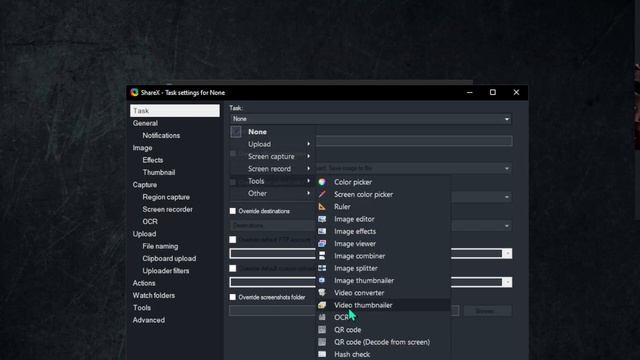
Task: Click the ShareX logo in title bar
Action: [134, 92]
